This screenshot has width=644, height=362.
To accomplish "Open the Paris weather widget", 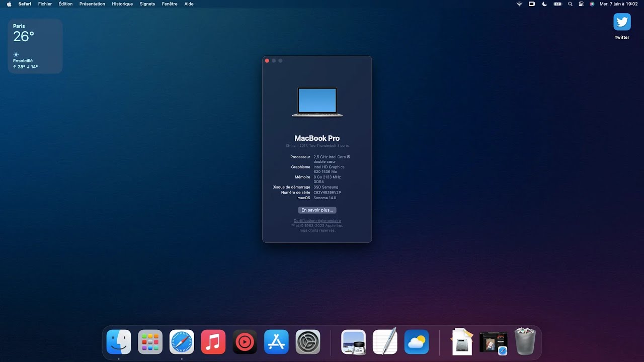I will tap(35, 46).
